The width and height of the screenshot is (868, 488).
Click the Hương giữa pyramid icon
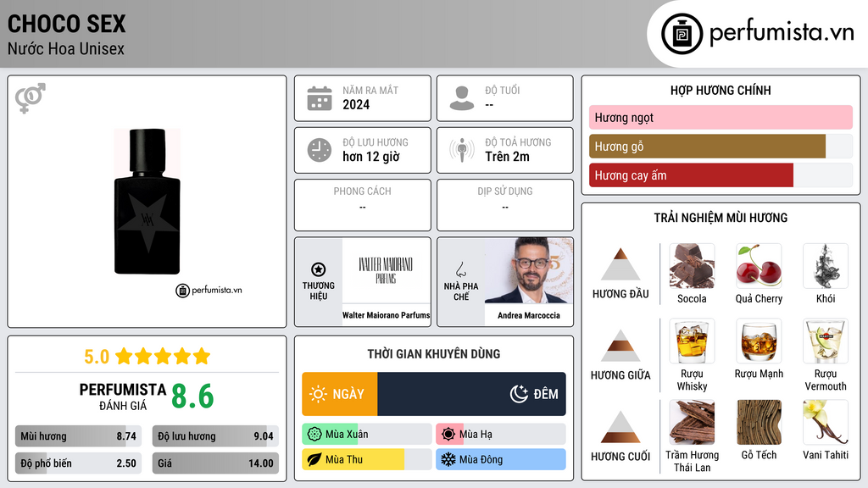(x=620, y=346)
